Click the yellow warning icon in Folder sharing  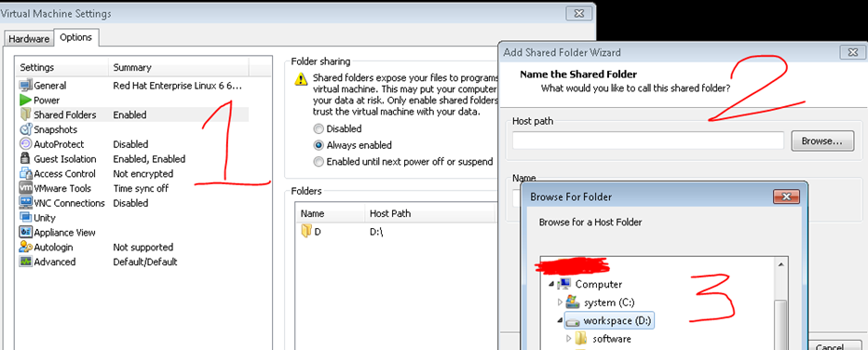pos(301,79)
